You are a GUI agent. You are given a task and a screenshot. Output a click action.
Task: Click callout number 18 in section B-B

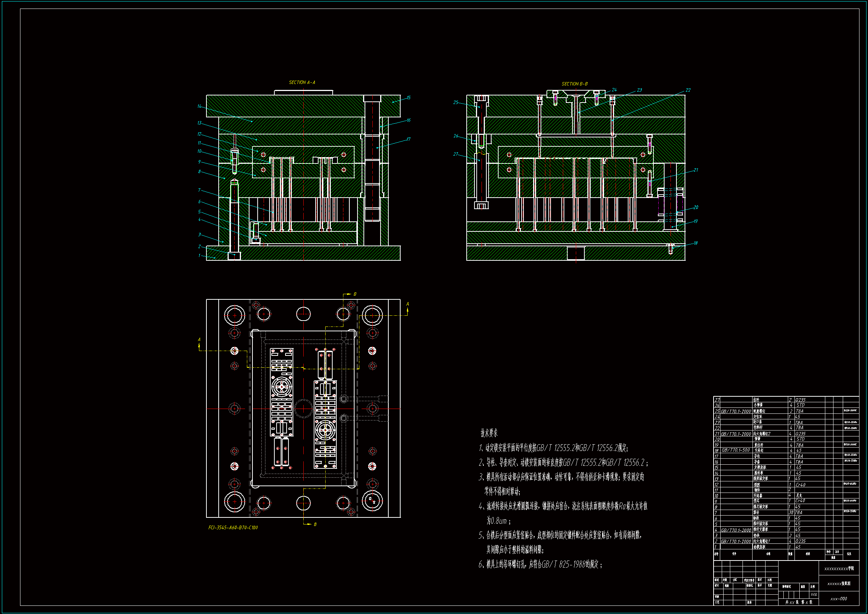[695, 243]
